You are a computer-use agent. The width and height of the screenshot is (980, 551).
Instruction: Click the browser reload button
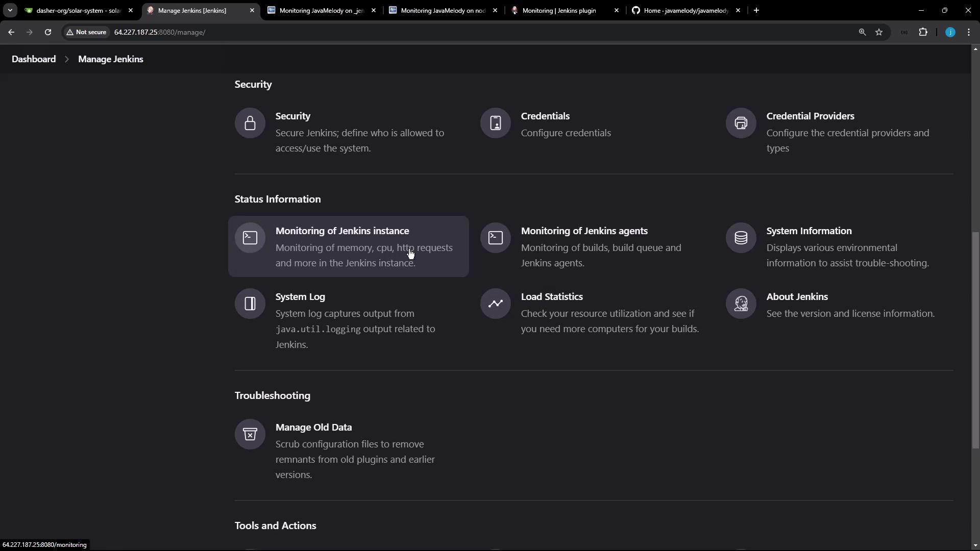tap(48, 32)
